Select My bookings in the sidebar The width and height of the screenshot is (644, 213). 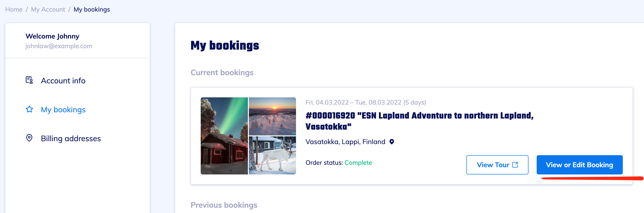(x=63, y=110)
